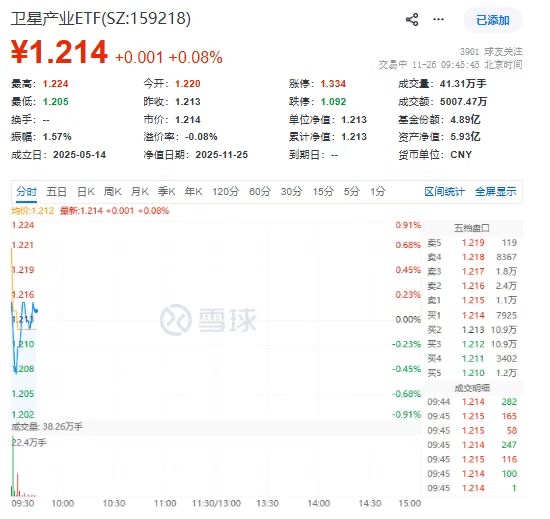This screenshot has height=519, width=550.
Task: Click the 资产净值 value 5.93亿
Action: [x=465, y=137]
